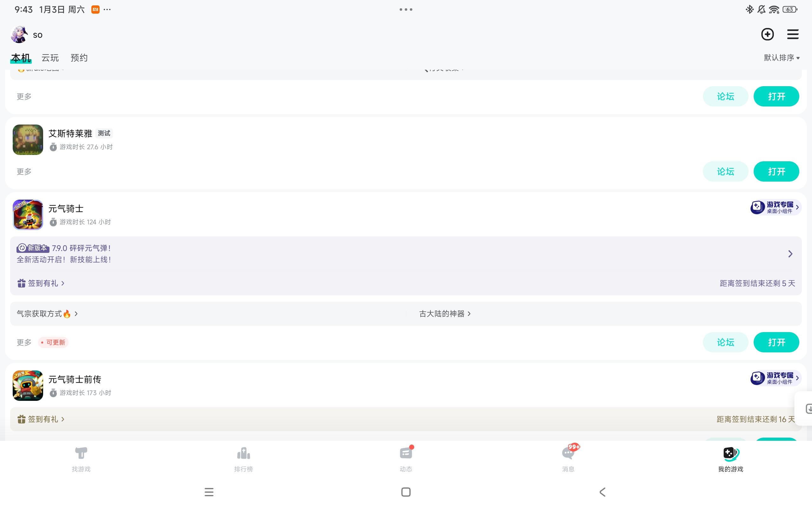
Task: Open 艾斯特莱雅 with 打开 button
Action: point(776,171)
